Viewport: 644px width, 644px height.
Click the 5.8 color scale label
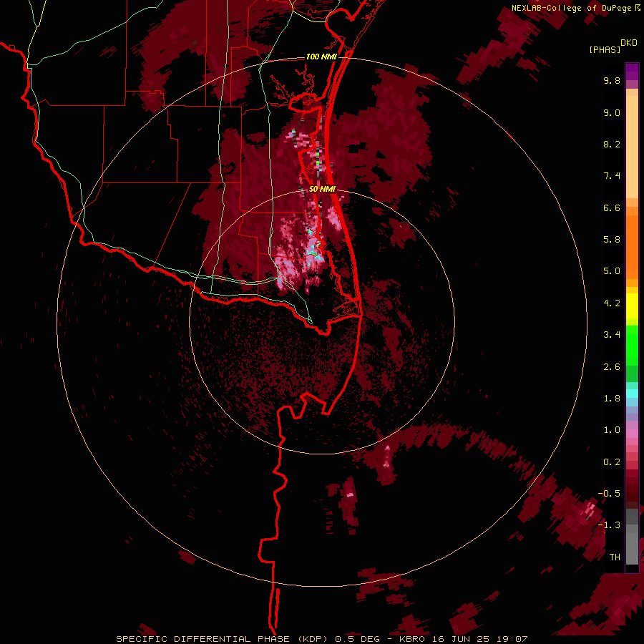click(x=612, y=240)
